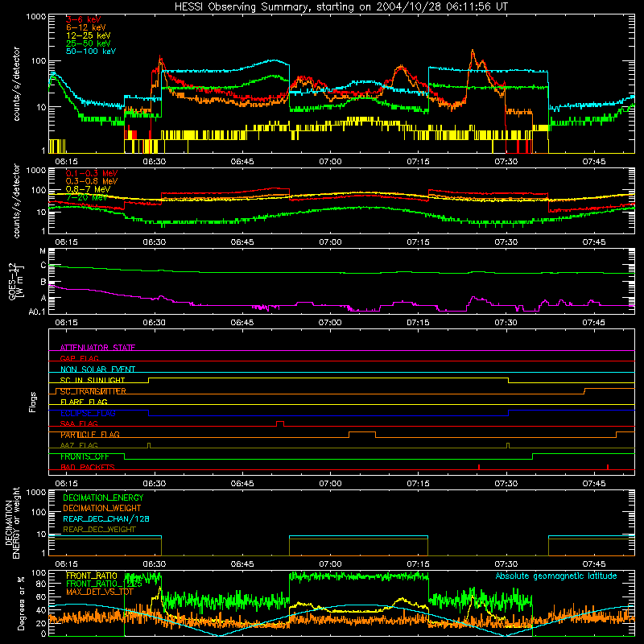The height and width of the screenshot is (644, 644).
Task: Click the MAX_DET_VS_TOT legend label
Action: [x=100, y=592]
